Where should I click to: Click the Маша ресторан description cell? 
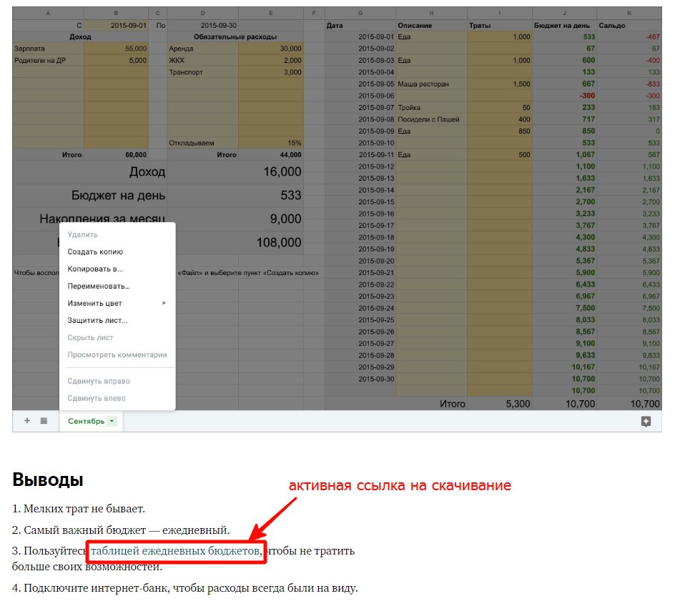point(431,84)
